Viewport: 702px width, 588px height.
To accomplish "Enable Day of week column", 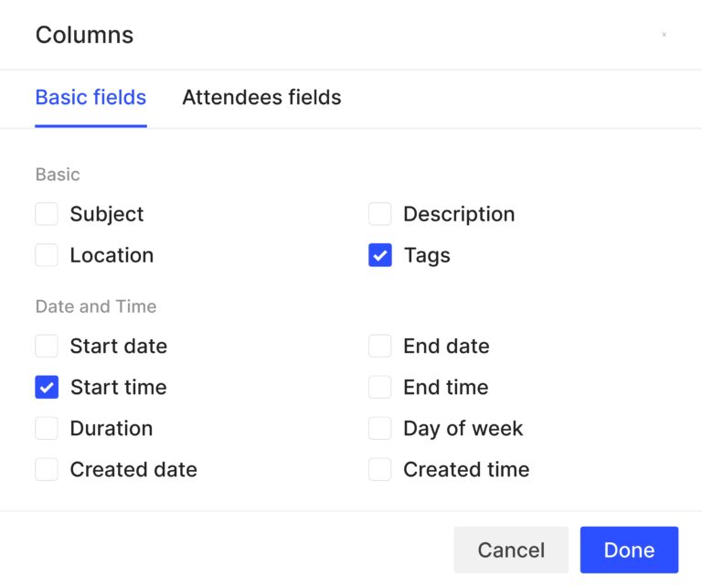I will tap(380, 429).
